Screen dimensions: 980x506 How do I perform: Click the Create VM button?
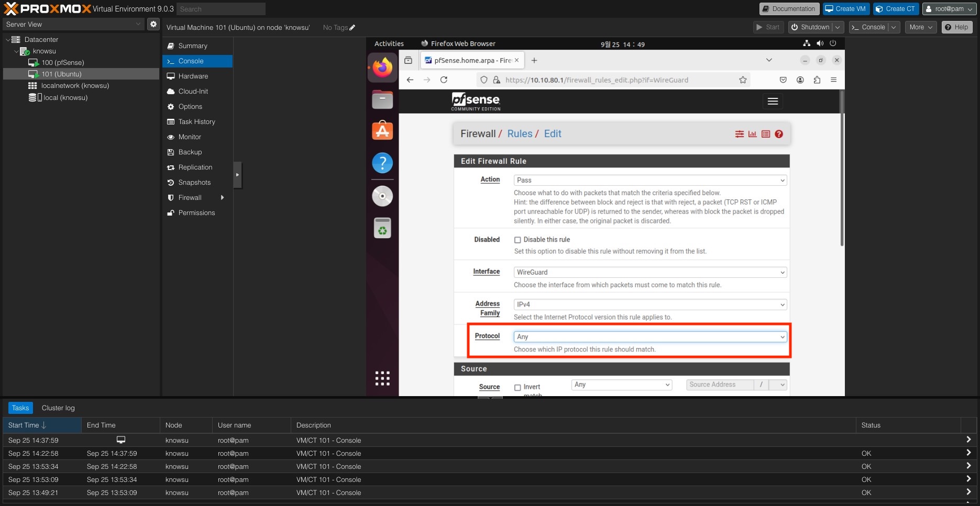tap(846, 9)
